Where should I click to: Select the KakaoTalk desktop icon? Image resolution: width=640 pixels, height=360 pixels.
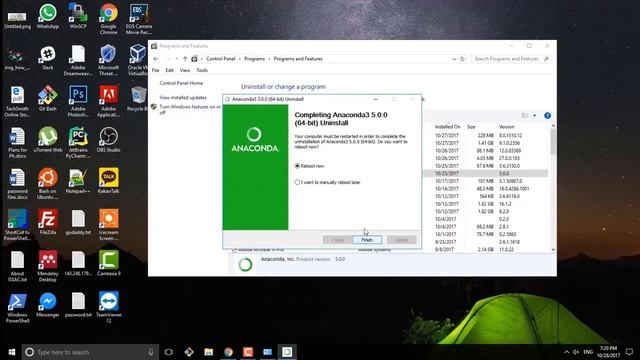(x=109, y=181)
